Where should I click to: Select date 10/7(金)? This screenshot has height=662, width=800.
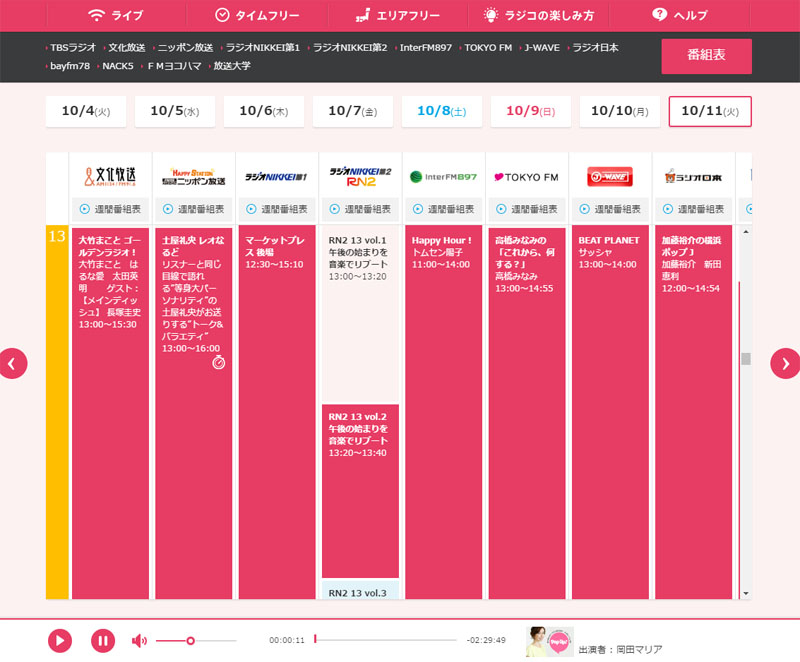tap(353, 111)
